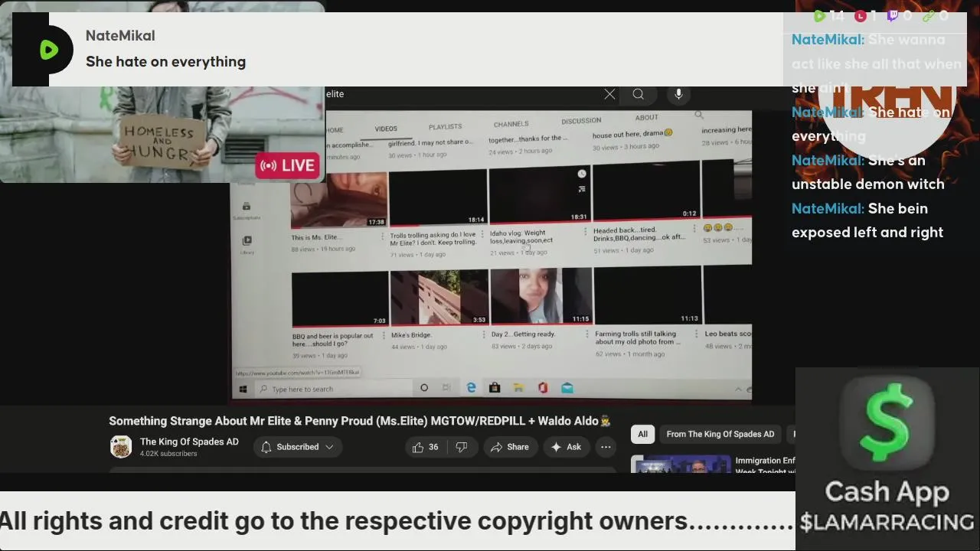The image size is (980, 551).
Task: Open options menu for 'Trolls trolling' video
Action: click(482, 233)
